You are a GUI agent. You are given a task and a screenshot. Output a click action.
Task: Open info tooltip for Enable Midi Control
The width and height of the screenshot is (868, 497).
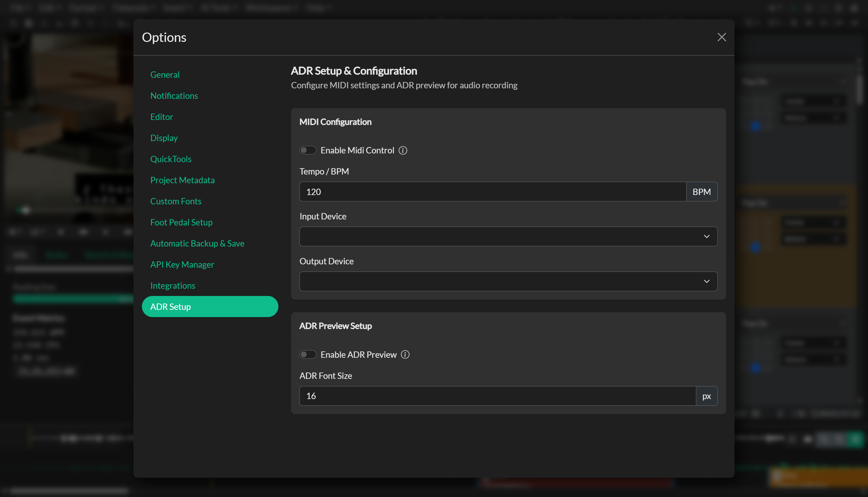pos(403,150)
